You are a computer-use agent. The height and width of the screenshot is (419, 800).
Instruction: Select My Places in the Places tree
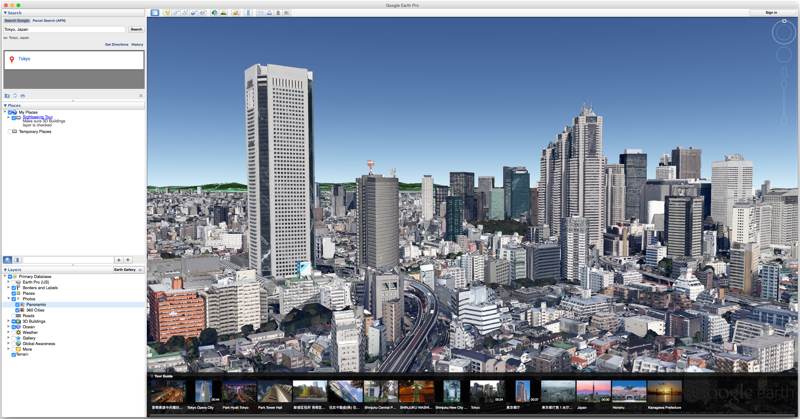click(x=28, y=112)
